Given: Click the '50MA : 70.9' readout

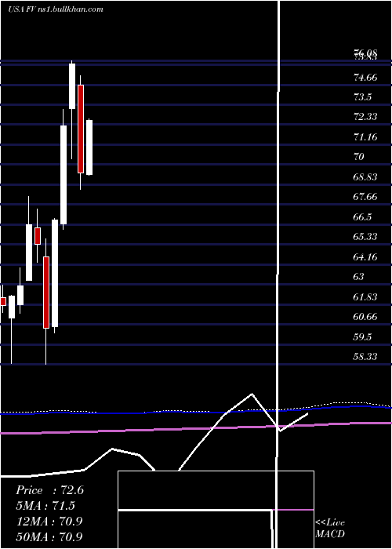Looking at the screenshot, I should [49, 536].
